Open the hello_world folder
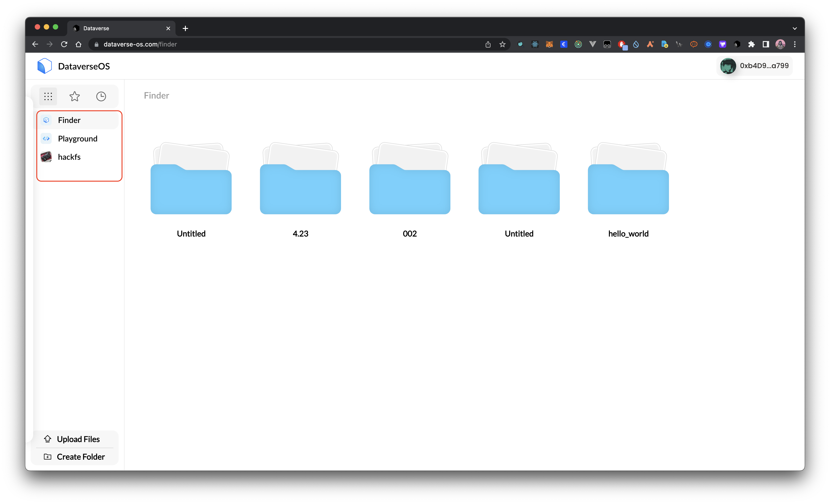This screenshot has height=504, width=830. 628,189
